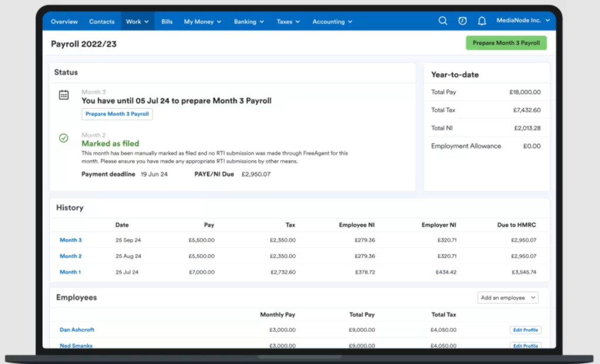Viewport: 600px width, 364px height.
Task: Open the Contacts section
Action: click(x=101, y=21)
